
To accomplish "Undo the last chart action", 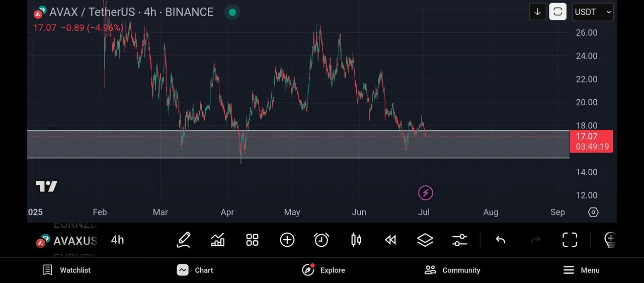I will (x=500, y=240).
